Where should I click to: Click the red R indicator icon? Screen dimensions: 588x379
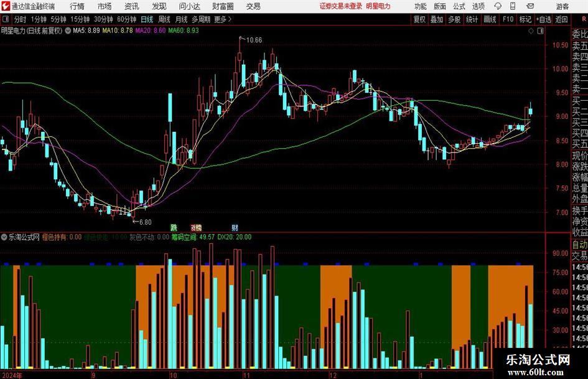click(584, 19)
